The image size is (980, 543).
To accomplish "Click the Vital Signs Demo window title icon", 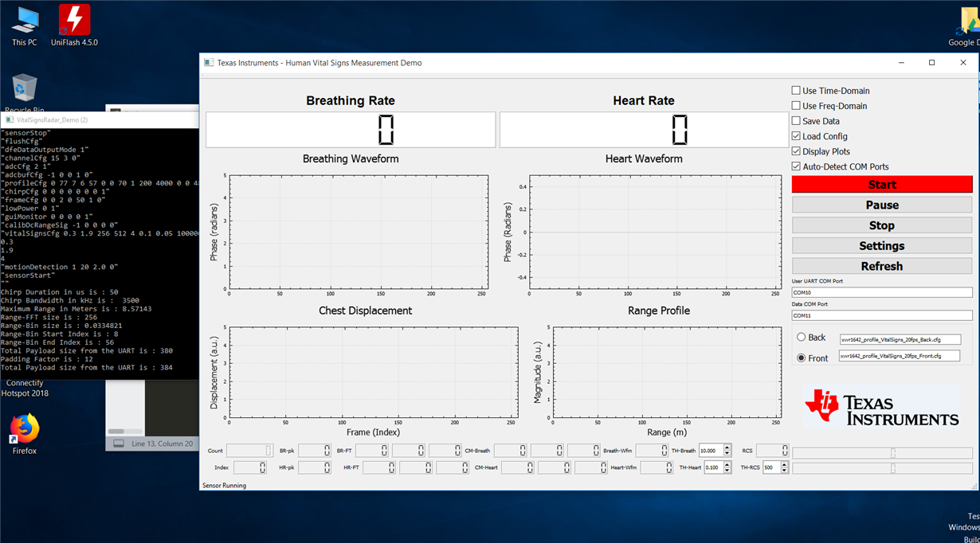I will [209, 63].
